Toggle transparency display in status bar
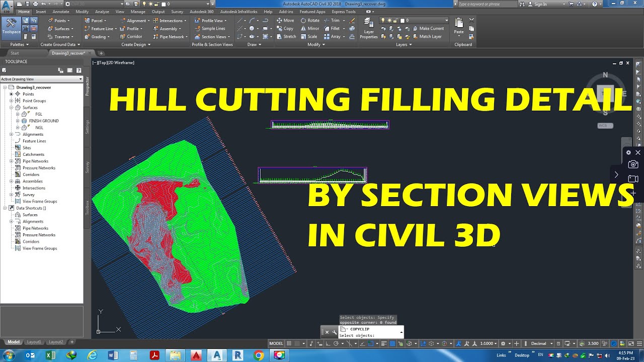Viewport: 644px width, 362px height. (392, 343)
